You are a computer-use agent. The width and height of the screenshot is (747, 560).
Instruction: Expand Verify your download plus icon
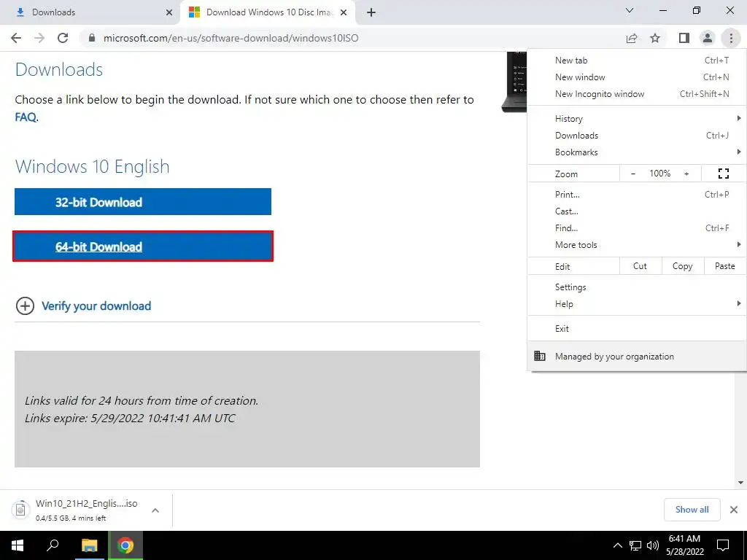click(25, 306)
